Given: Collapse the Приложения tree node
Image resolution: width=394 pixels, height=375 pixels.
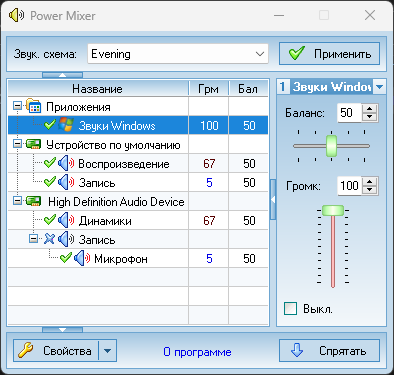Looking at the screenshot, I should click(17, 106).
